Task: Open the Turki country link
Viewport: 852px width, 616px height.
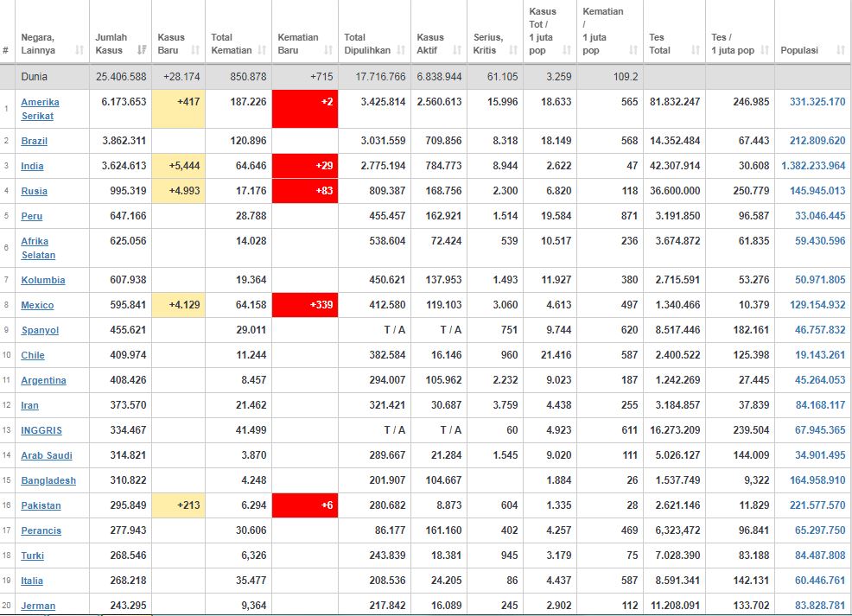Action: pos(33,556)
